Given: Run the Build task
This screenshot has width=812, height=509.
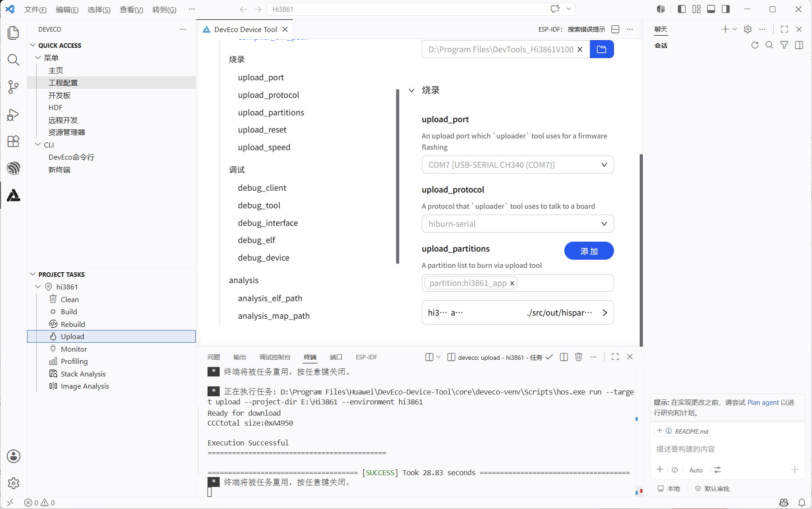Looking at the screenshot, I should point(111,312).
